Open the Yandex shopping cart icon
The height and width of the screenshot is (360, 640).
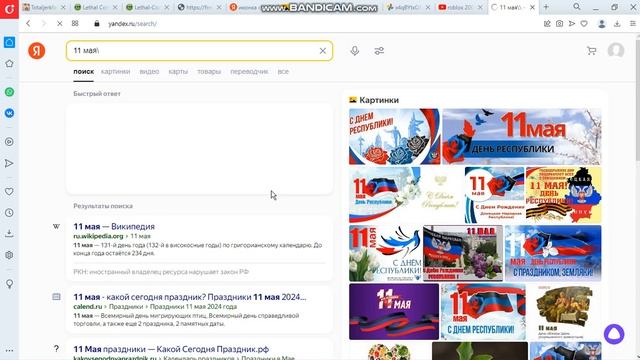[x=591, y=51]
